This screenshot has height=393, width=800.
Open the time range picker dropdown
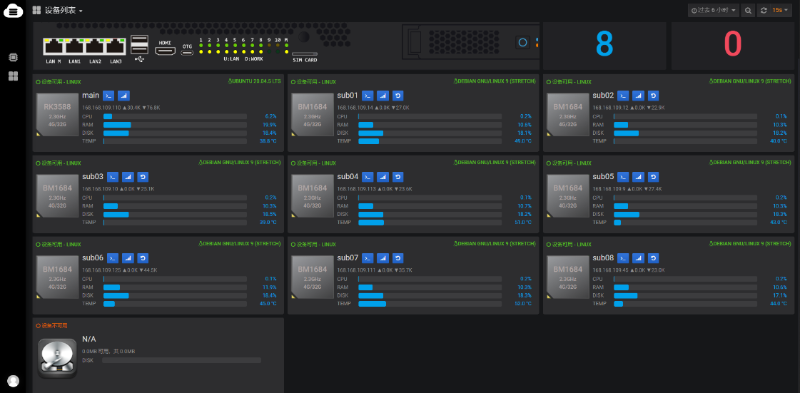(x=713, y=10)
